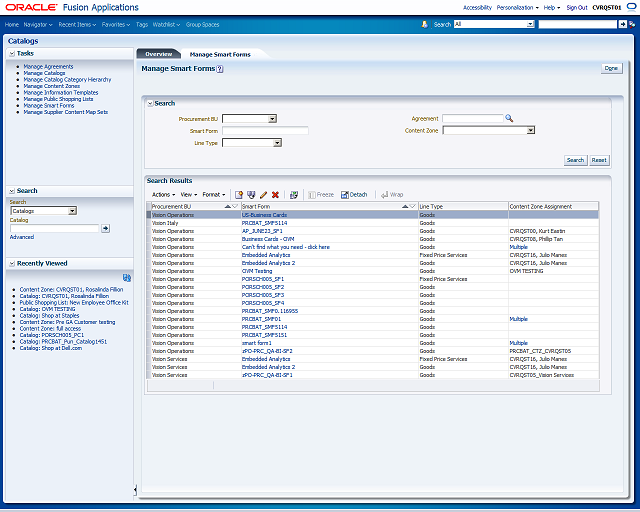Open the View menu
The image size is (640, 512).
tap(189, 195)
